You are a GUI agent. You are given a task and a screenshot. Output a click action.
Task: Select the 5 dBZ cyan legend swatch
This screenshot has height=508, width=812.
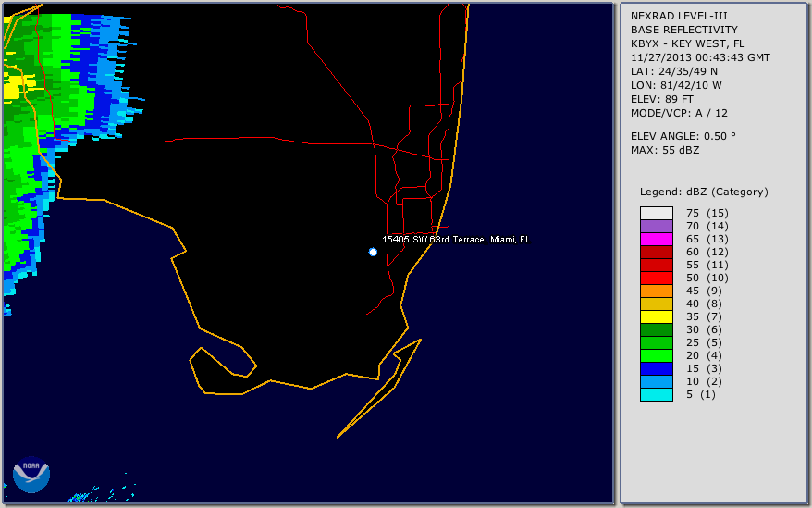pos(656,394)
